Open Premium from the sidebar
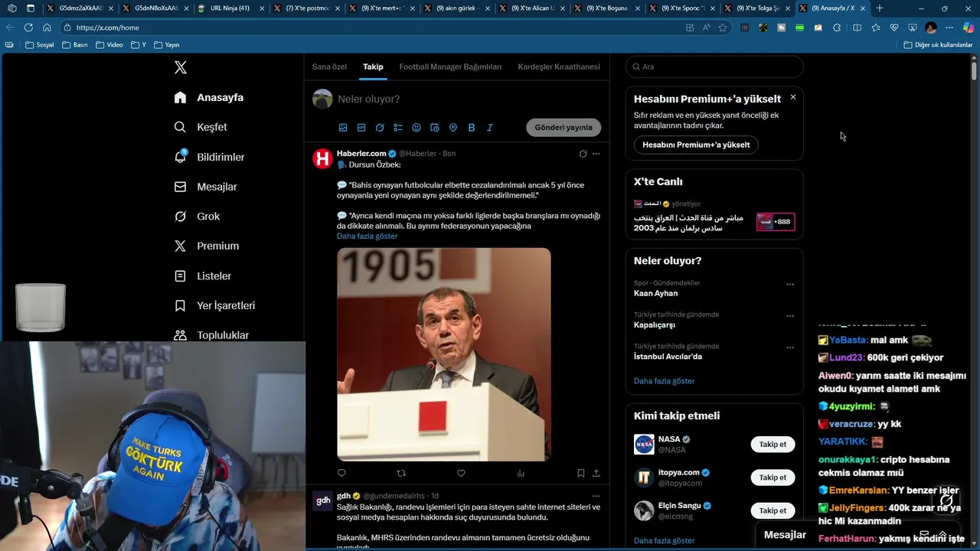 [207, 246]
